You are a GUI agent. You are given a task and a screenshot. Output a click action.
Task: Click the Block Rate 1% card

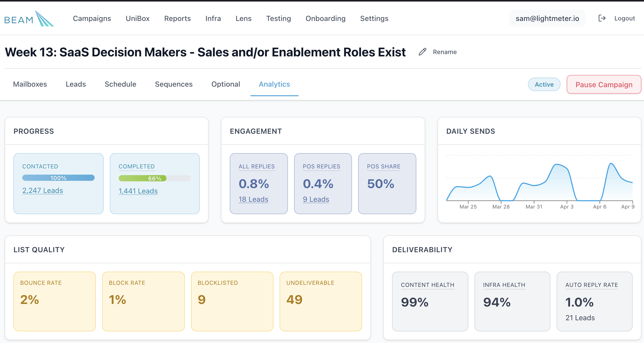tap(143, 301)
